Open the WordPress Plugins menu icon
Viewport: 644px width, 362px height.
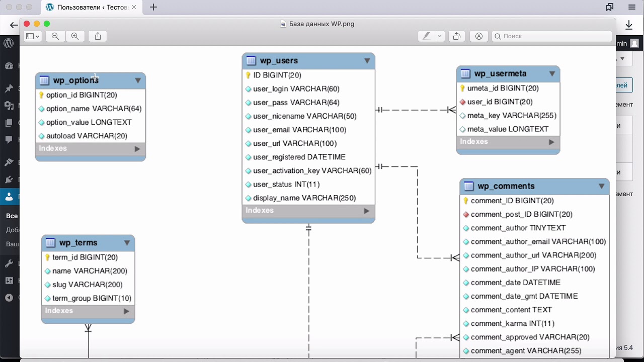tap(9, 179)
